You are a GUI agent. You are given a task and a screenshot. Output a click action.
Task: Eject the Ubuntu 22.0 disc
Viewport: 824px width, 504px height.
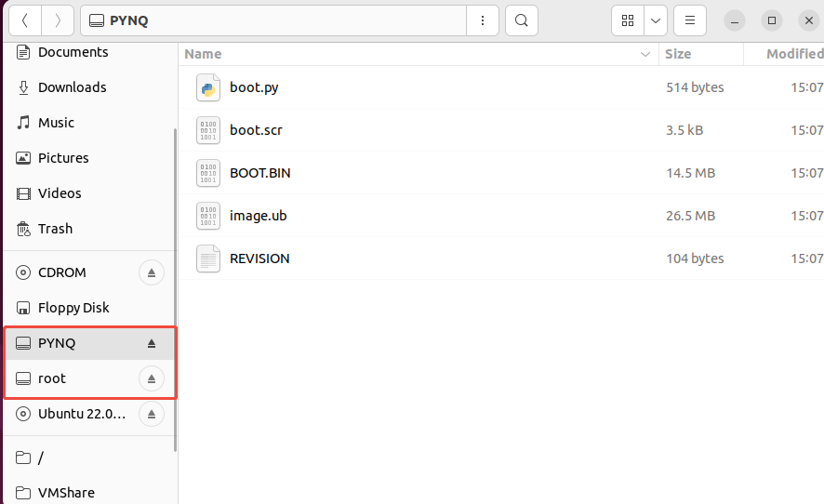pyautogui.click(x=152, y=414)
